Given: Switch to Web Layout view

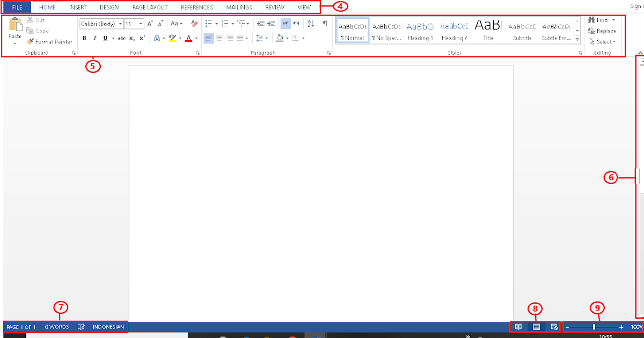Looking at the screenshot, I should pos(554,327).
